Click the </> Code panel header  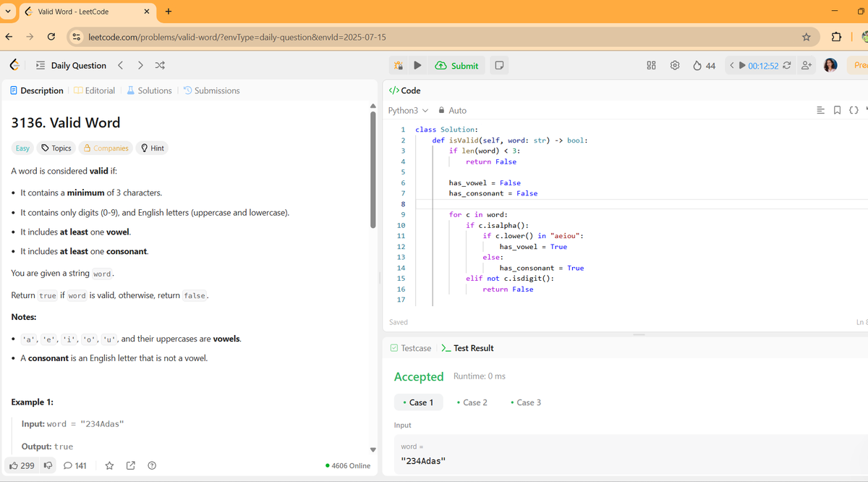point(405,90)
